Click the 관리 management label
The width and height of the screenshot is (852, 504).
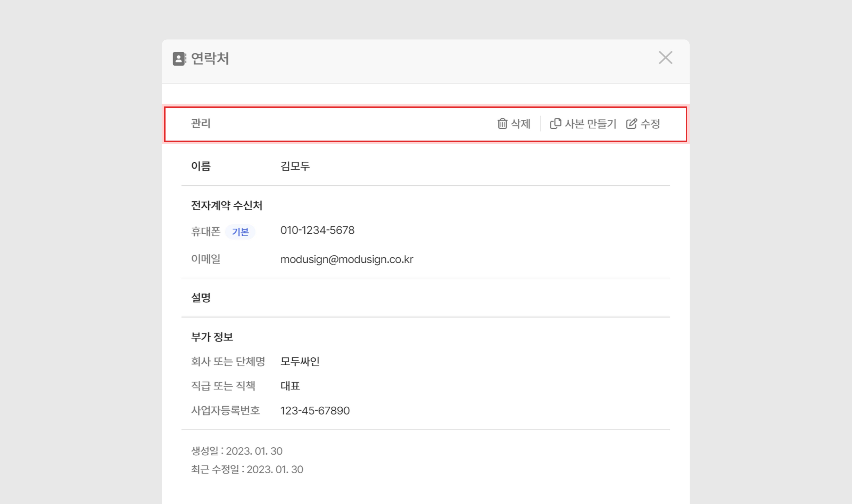(x=201, y=123)
